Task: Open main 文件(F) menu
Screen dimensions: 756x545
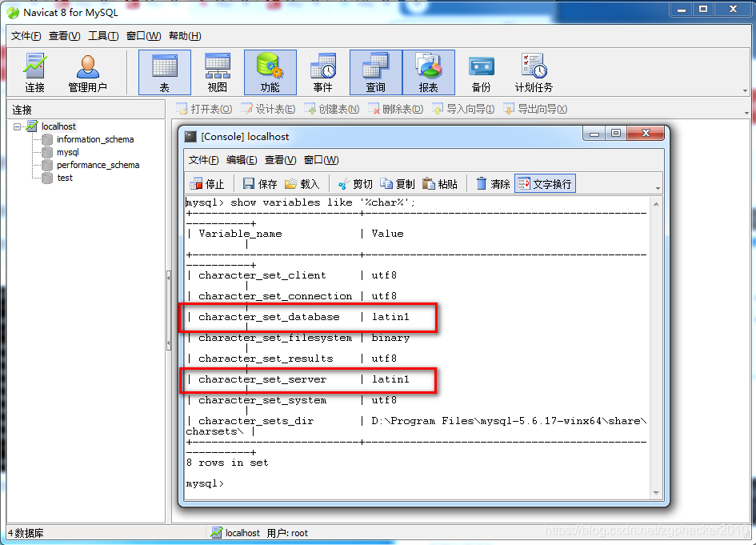Action: coord(26,36)
